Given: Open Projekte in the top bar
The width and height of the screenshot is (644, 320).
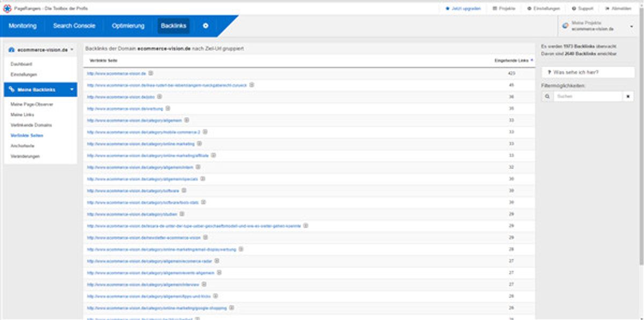Looking at the screenshot, I should point(504,9).
